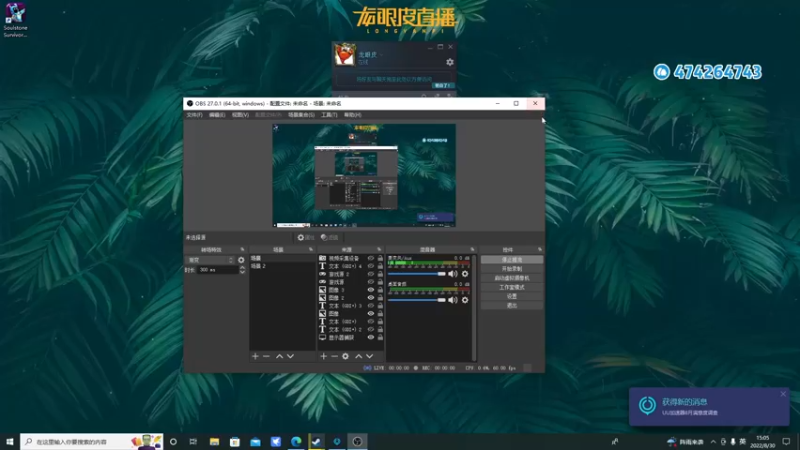Select the 文本 (GDI+) 2 source row
The height and width of the screenshot is (450, 800).
click(351, 330)
